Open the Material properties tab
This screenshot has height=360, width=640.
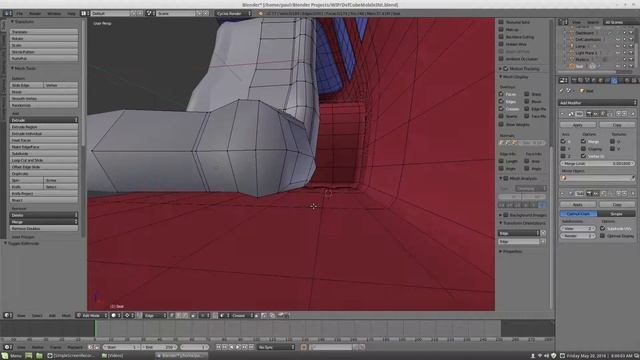pos(626,80)
